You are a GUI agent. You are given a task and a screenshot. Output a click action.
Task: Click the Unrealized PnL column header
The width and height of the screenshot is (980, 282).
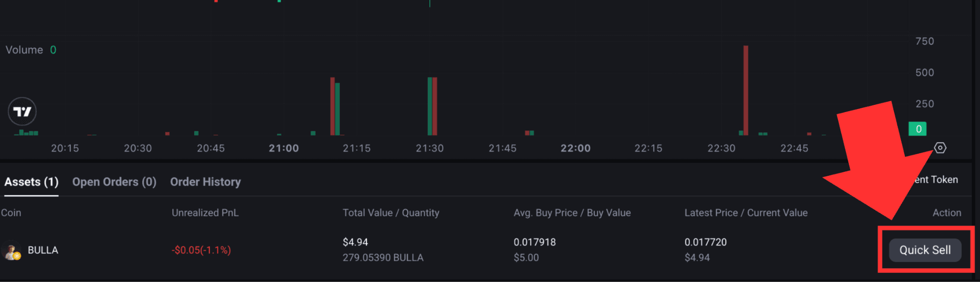point(205,213)
